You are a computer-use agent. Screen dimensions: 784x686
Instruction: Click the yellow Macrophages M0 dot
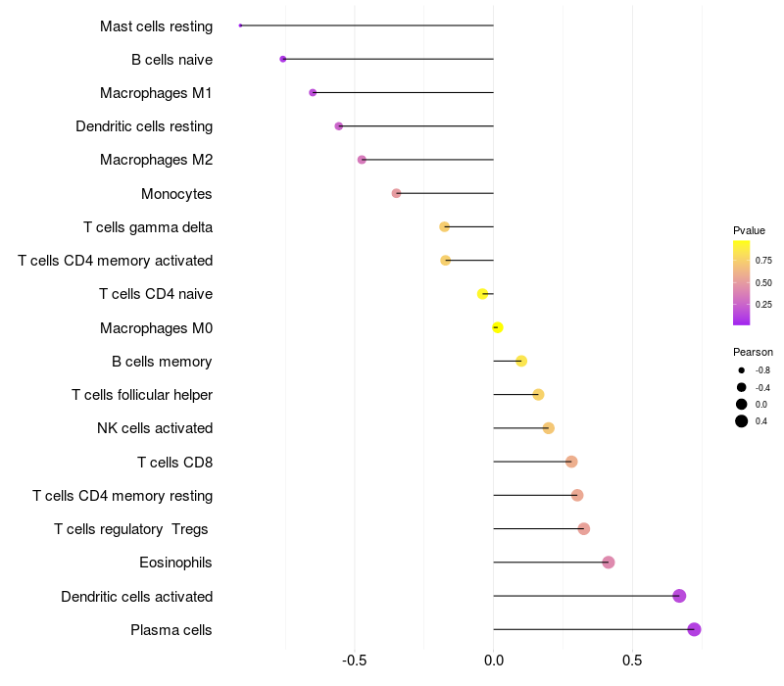pos(498,327)
